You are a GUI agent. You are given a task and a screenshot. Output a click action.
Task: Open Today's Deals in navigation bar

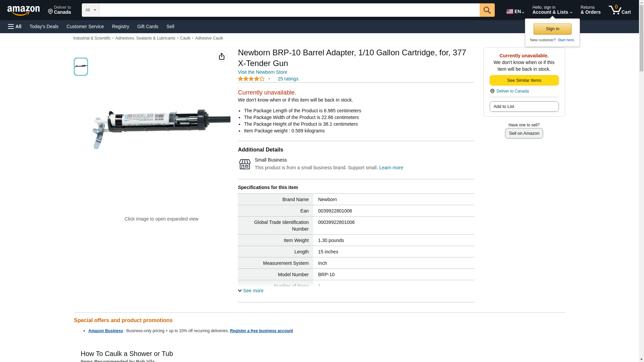pos(44,26)
